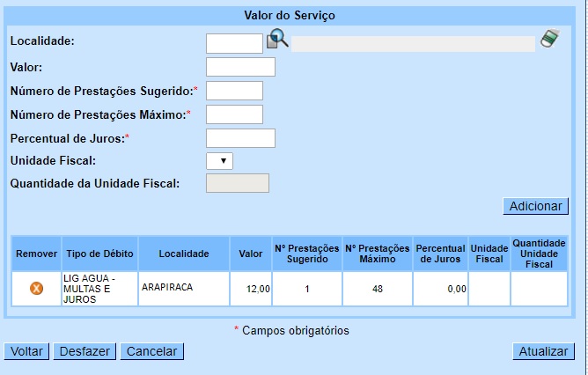Click the Adicionar button
This screenshot has height=375, width=588.
536,206
